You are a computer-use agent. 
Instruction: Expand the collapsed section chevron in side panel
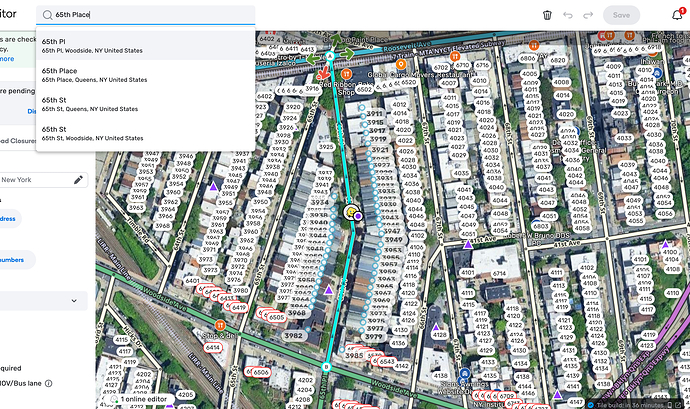(74, 301)
